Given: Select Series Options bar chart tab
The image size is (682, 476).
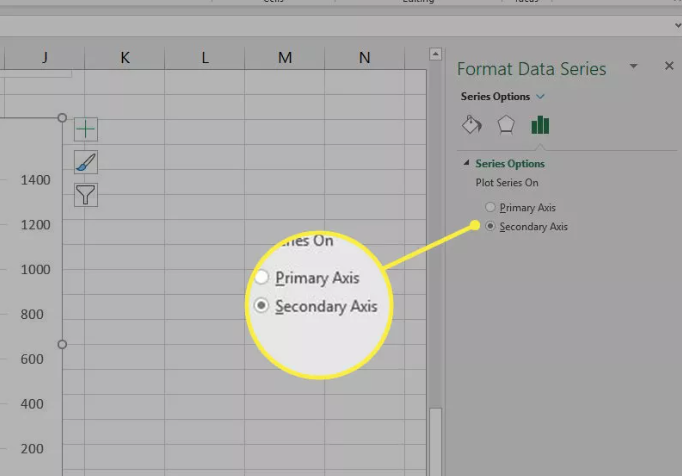Looking at the screenshot, I should point(540,125).
